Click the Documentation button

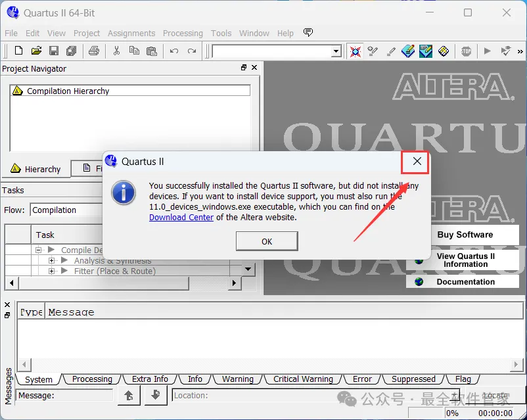pos(463,282)
